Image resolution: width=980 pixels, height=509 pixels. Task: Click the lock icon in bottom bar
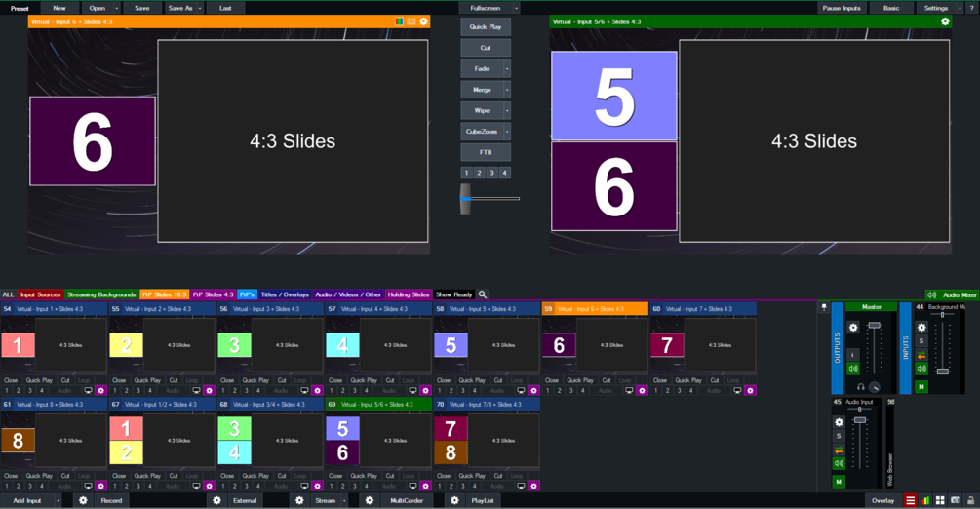coord(970,501)
